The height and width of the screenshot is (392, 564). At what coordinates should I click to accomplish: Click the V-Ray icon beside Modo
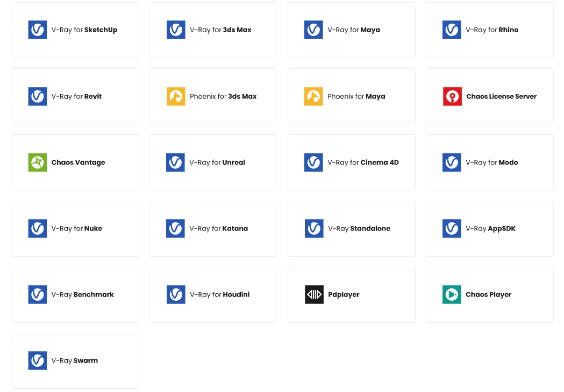[452, 162]
